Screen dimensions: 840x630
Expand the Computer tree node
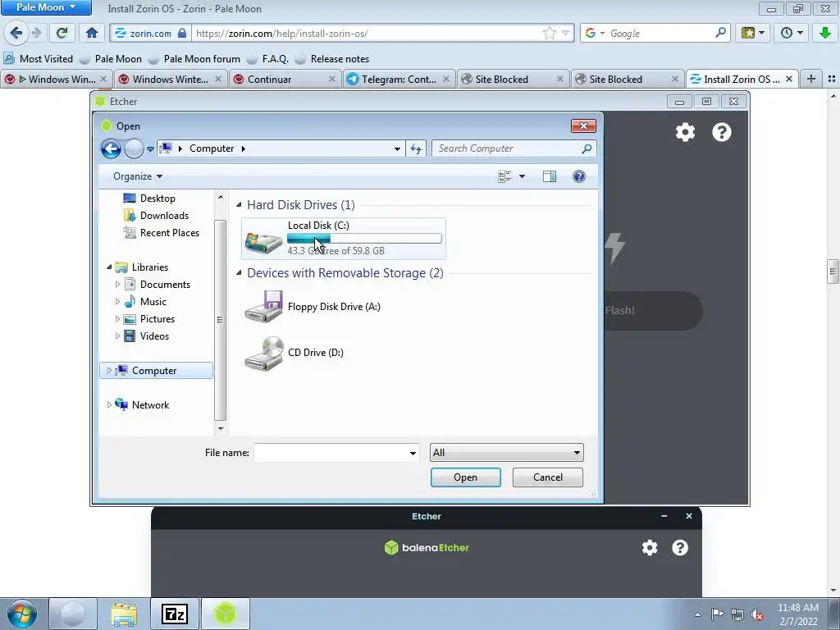tap(109, 370)
